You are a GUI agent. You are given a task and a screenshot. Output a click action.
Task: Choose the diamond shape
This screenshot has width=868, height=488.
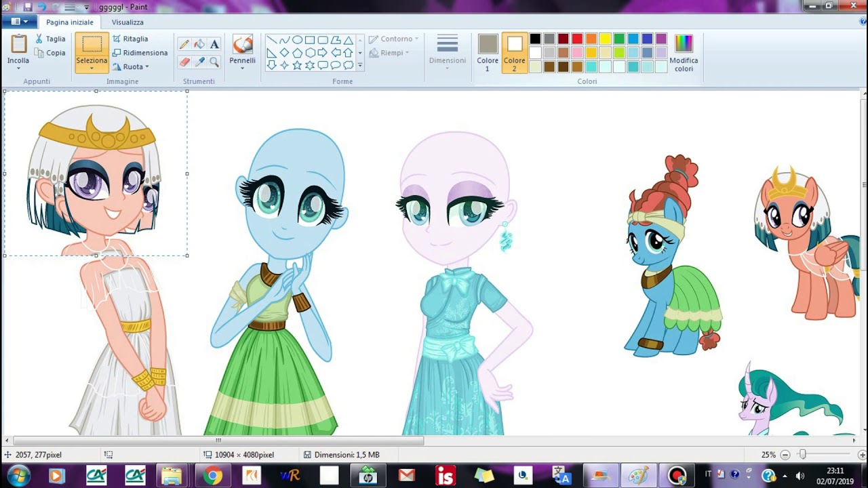(x=284, y=53)
